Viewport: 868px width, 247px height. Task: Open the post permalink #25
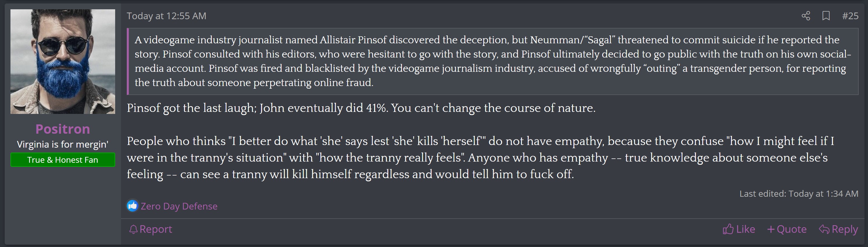click(x=850, y=16)
